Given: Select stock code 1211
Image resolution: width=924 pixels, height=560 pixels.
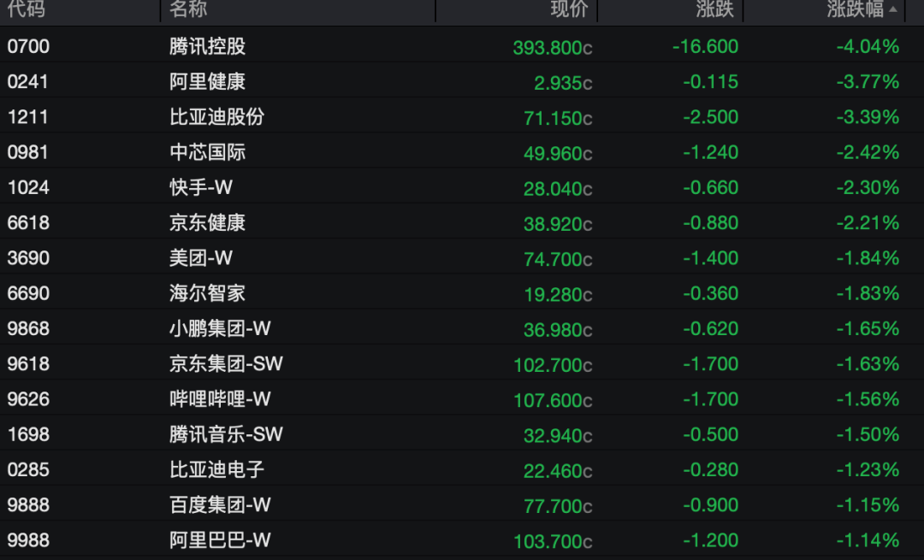Looking at the screenshot, I should pos(28,116).
